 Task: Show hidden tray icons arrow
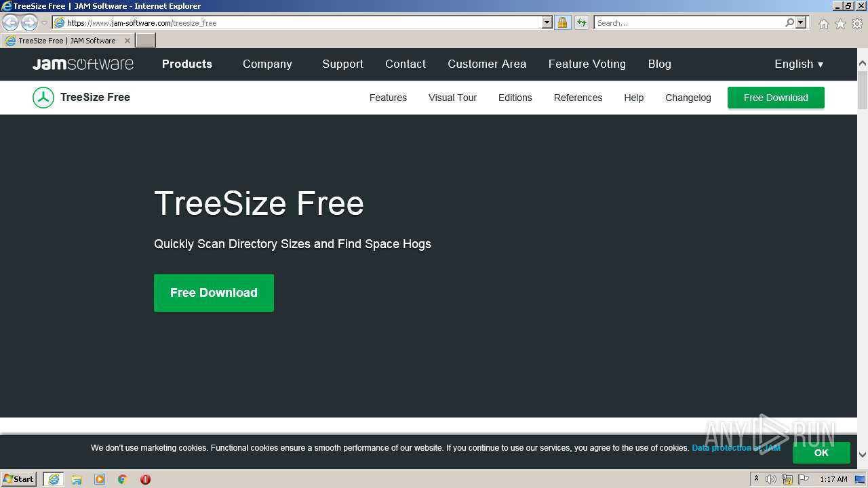756,479
